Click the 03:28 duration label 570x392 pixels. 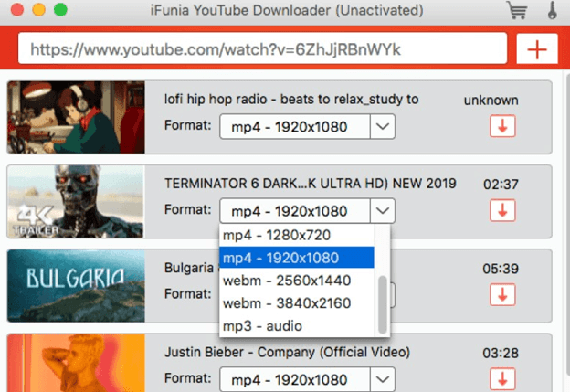(501, 353)
